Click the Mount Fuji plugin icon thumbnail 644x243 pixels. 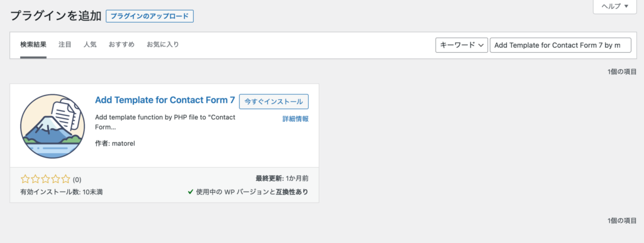point(53,126)
